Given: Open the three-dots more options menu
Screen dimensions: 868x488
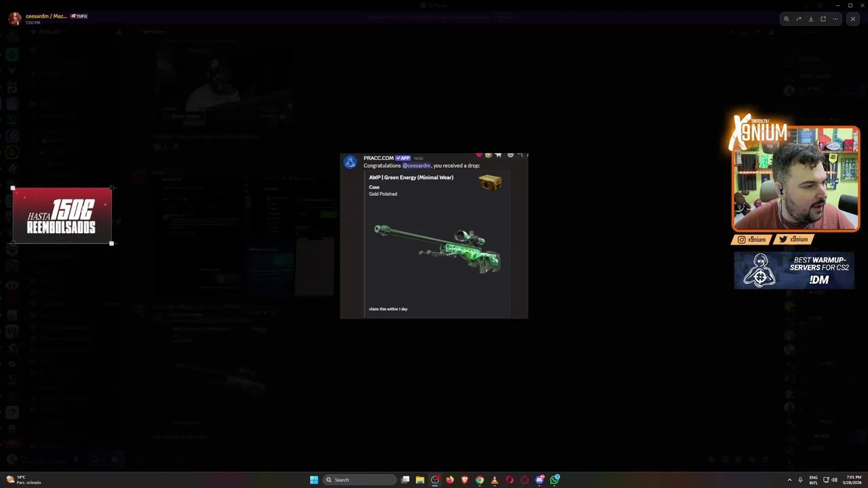Looking at the screenshot, I should (x=835, y=19).
